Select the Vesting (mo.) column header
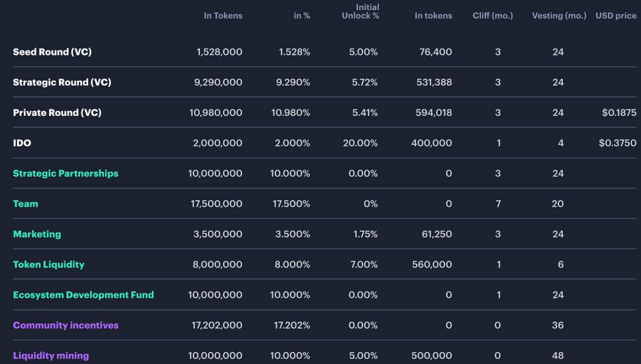 click(x=559, y=15)
